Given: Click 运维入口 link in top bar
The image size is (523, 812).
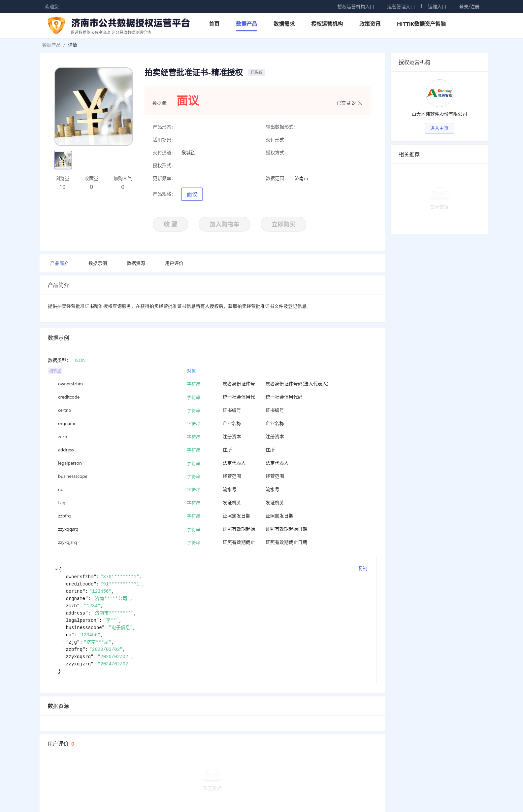Looking at the screenshot, I should [437, 7].
